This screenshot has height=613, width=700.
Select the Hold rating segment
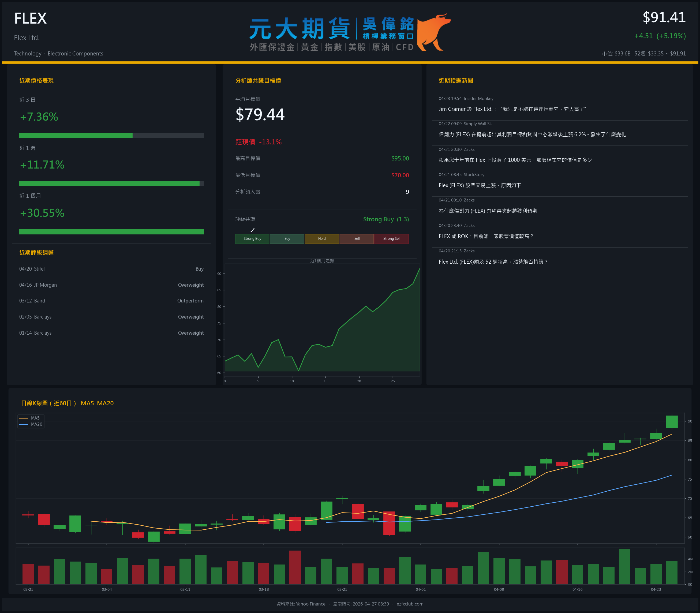pyautogui.click(x=322, y=239)
